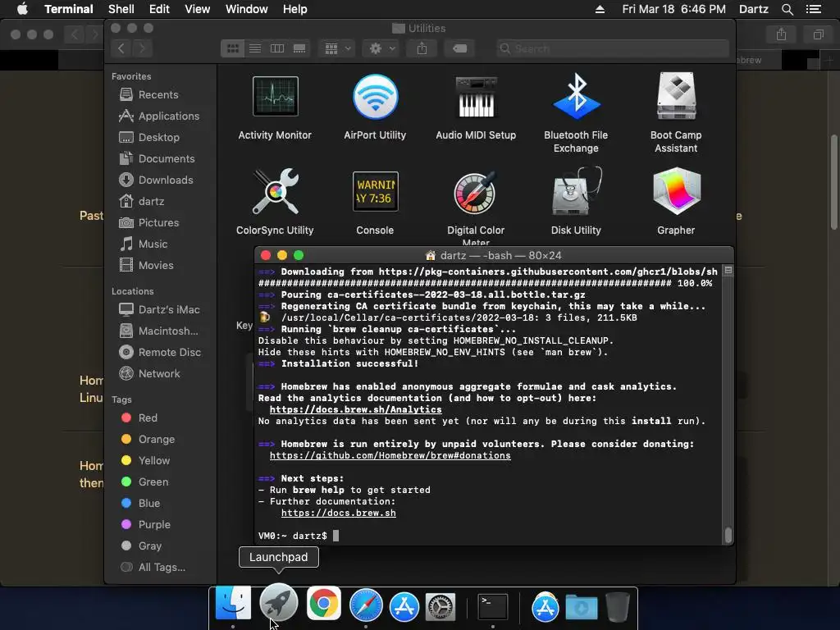Open the Grapher app icon
The image size is (840, 630).
click(x=676, y=191)
